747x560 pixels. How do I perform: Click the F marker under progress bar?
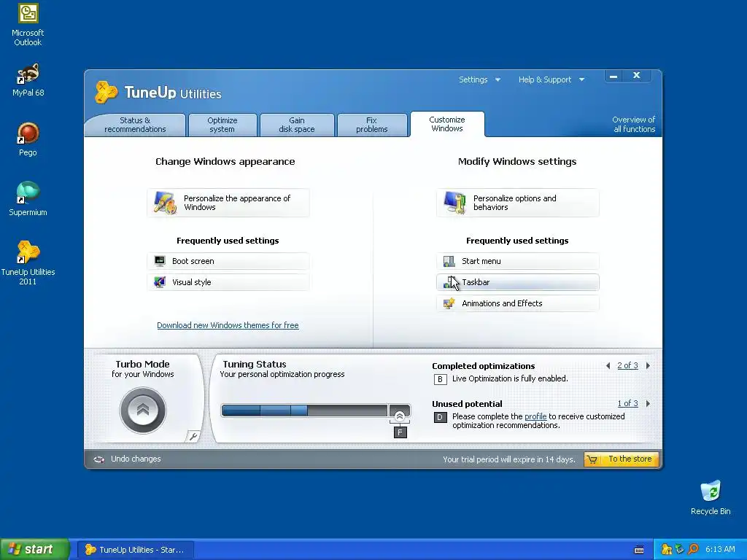click(400, 432)
